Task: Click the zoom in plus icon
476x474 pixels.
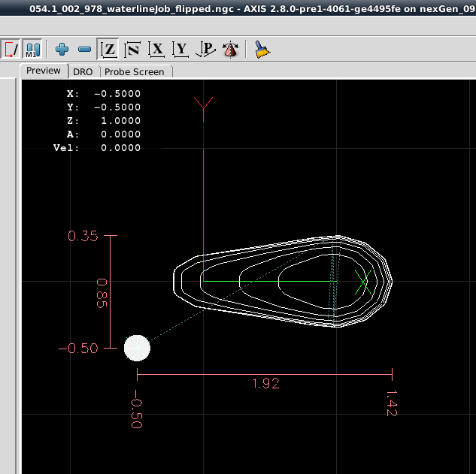Action: [x=62, y=50]
